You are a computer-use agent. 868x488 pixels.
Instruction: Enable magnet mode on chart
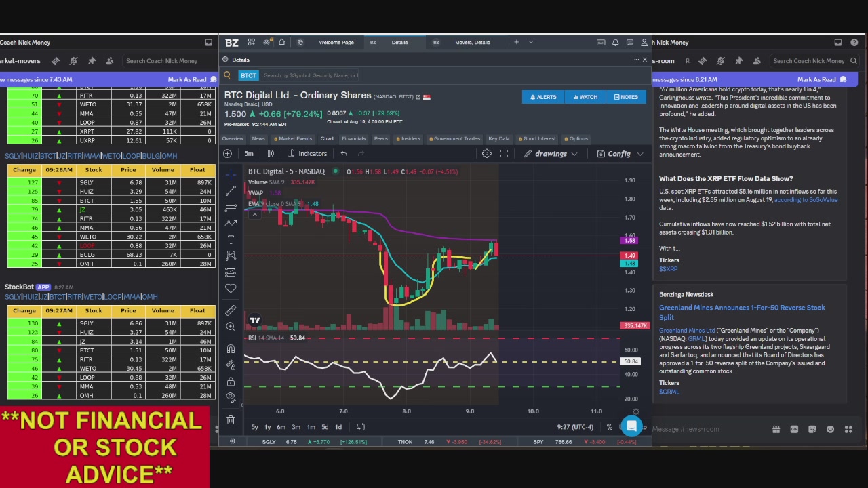coord(231,349)
